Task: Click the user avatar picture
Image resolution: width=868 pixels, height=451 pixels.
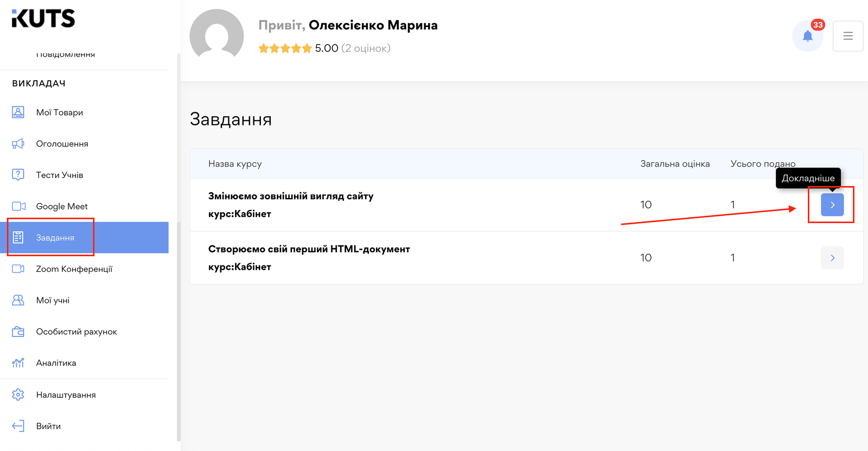Action: tap(216, 34)
